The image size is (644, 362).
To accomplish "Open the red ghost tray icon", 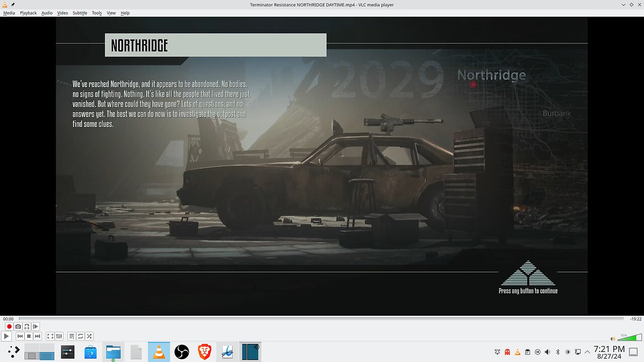I will pos(508,352).
